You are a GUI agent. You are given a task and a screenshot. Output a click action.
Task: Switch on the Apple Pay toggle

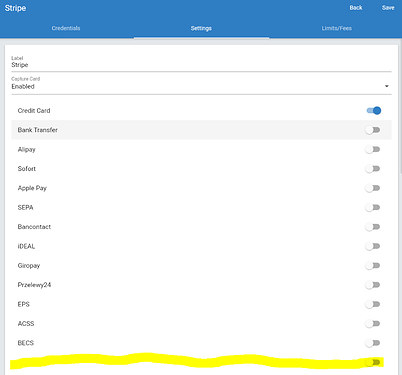point(372,188)
